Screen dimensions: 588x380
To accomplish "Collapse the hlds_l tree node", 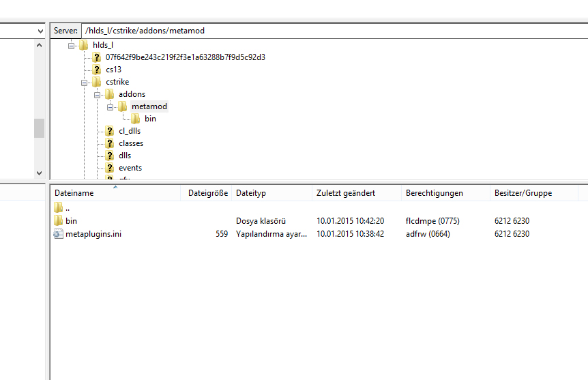I will (x=71, y=45).
